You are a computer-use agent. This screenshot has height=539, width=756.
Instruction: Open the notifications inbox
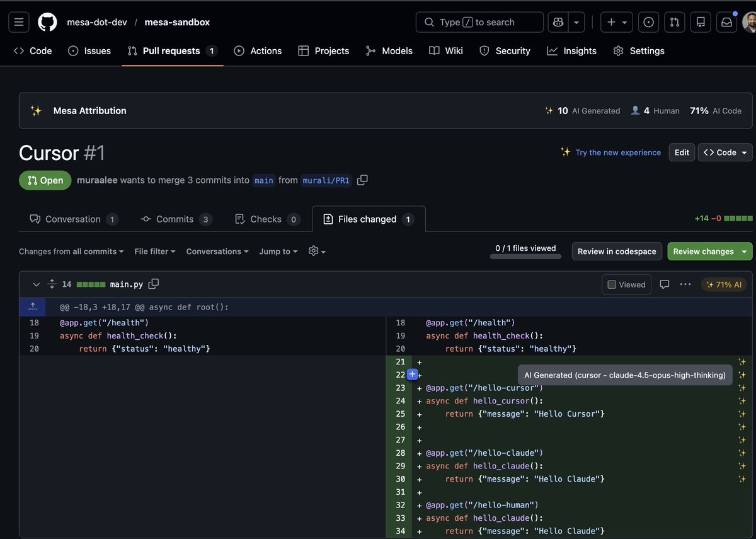(x=726, y=22)
